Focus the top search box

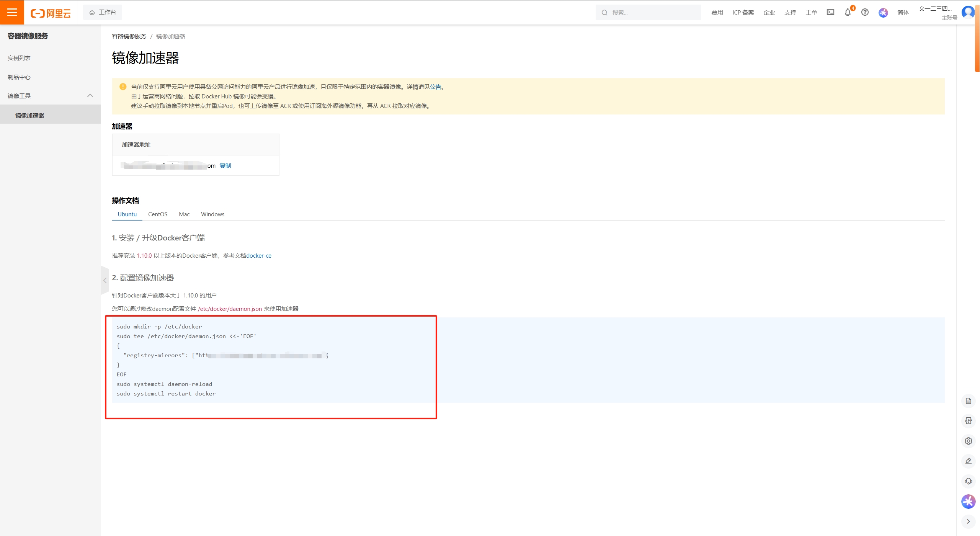[x=648, y=12]
